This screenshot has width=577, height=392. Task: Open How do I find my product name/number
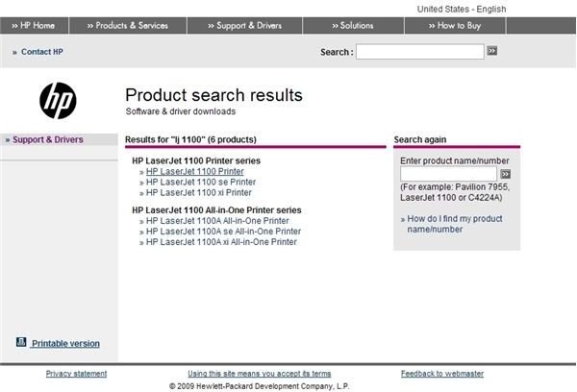(455, 224)
